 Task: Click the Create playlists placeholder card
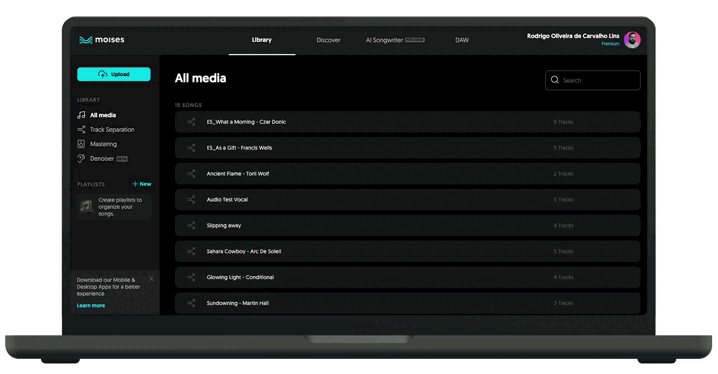(114, 207)
